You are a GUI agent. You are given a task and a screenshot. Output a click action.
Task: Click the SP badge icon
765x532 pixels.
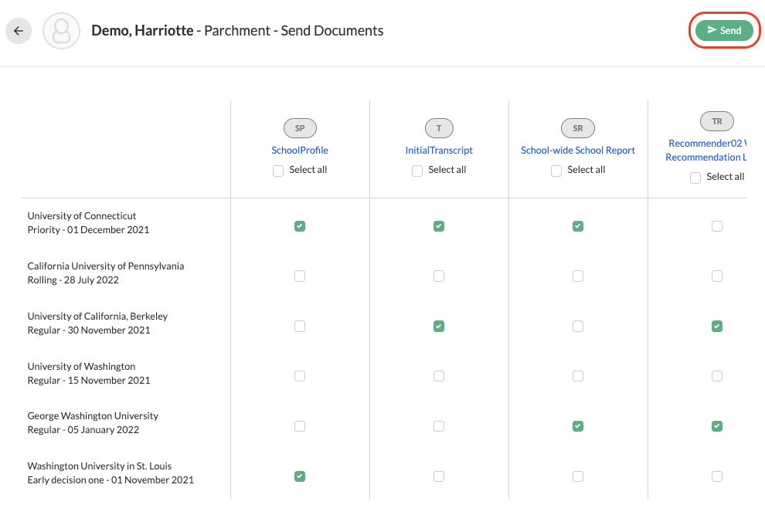click(300, 128)
